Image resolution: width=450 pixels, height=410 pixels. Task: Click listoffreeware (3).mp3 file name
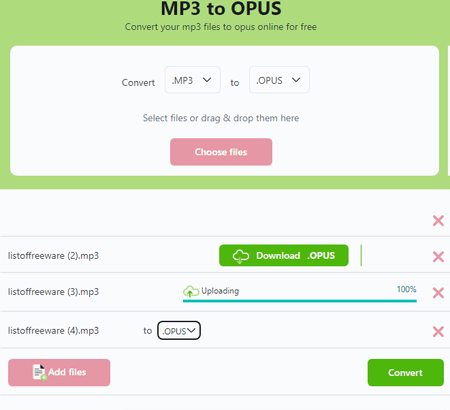click(x=53, y=292)
